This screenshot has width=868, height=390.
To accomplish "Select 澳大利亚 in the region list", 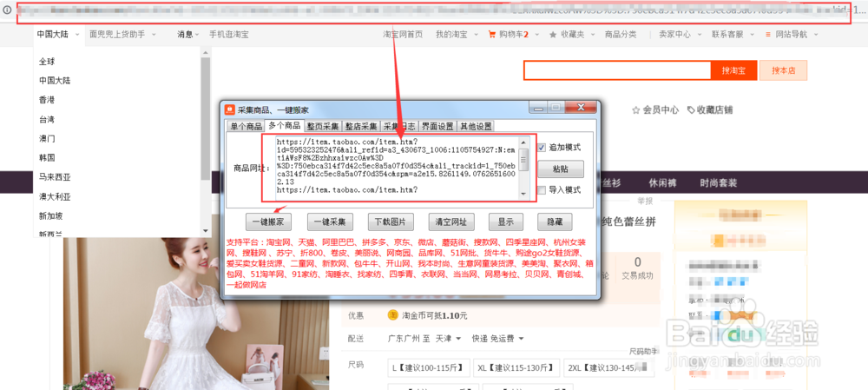I will tap(55, 196).
